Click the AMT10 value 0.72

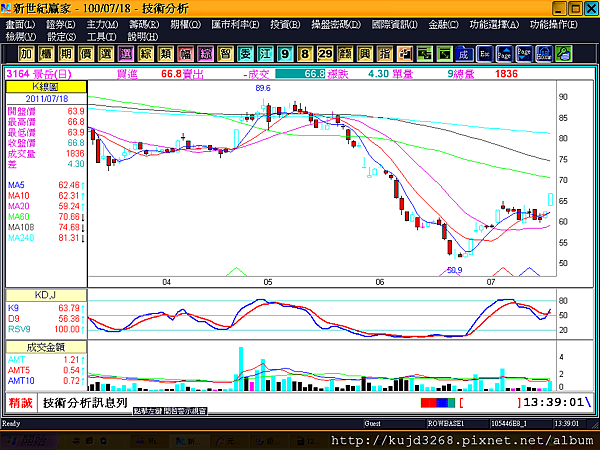tap(71, 381)
